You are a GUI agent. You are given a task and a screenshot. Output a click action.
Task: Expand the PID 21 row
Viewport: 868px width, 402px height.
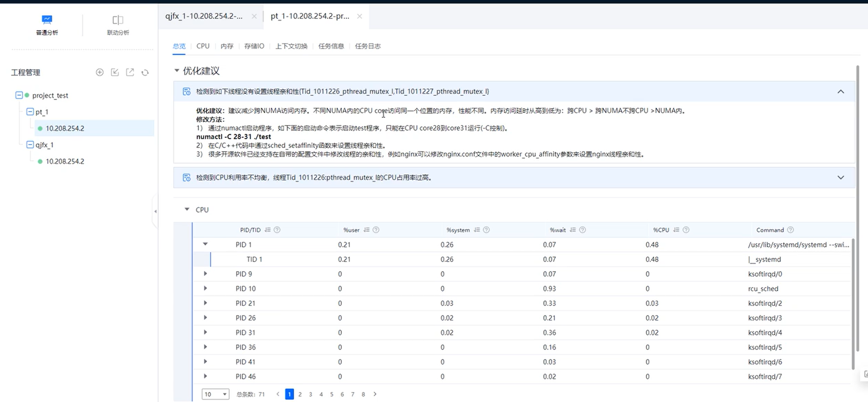(x=205, y=303)
